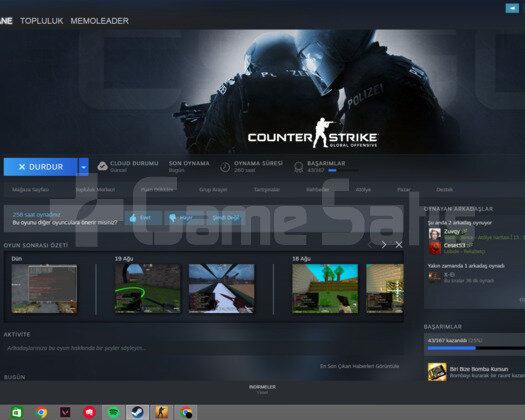
Task: Open the Mağaza Sayfası link
Action: pos(30,190)
